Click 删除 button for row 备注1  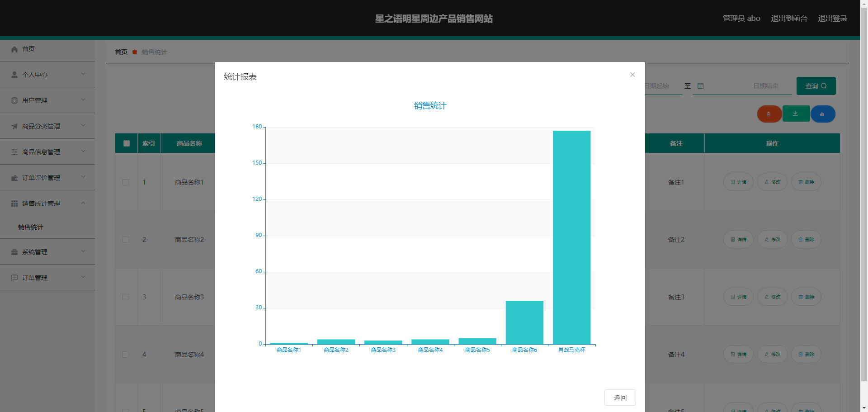click(x=806, y=182)
